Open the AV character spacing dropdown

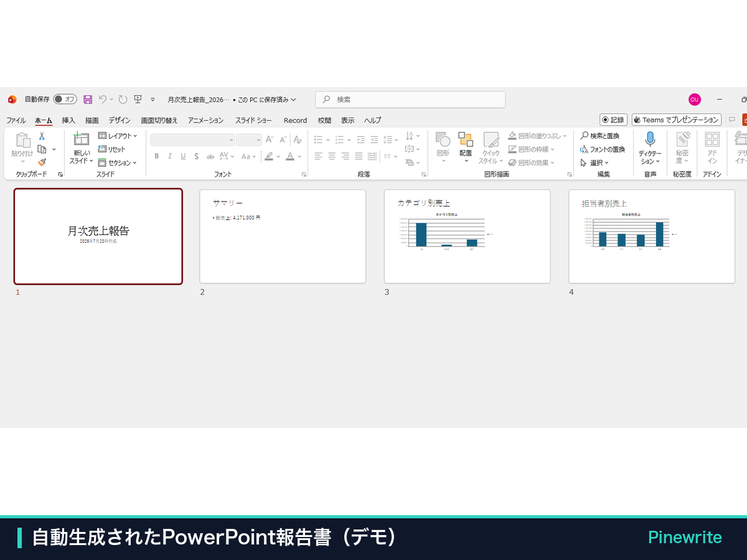[x=227, y=156]
